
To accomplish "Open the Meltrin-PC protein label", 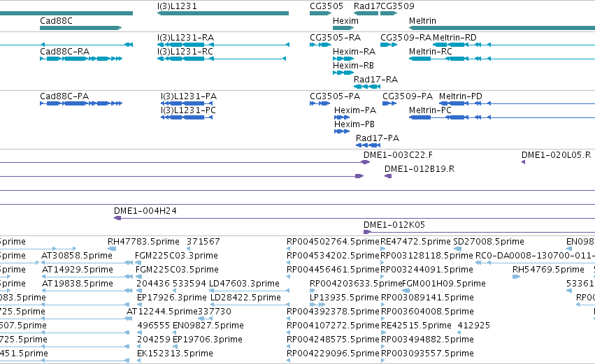I will tap(430, 110).
